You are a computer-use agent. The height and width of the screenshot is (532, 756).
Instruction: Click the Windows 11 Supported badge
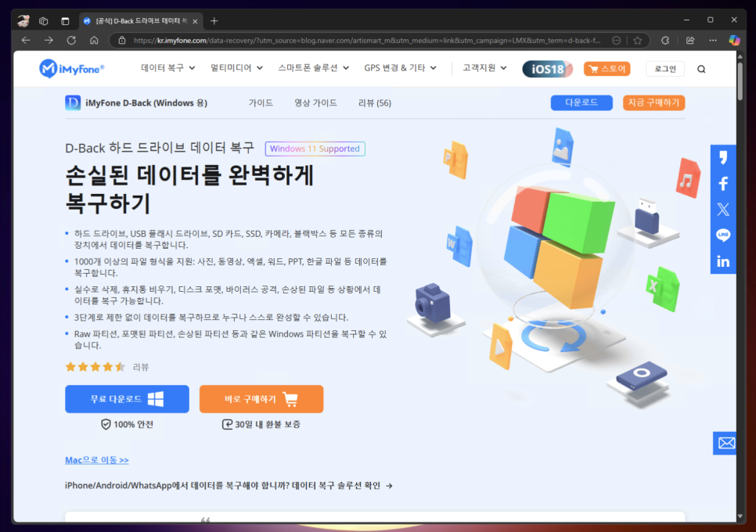click(x=315, y=149)
